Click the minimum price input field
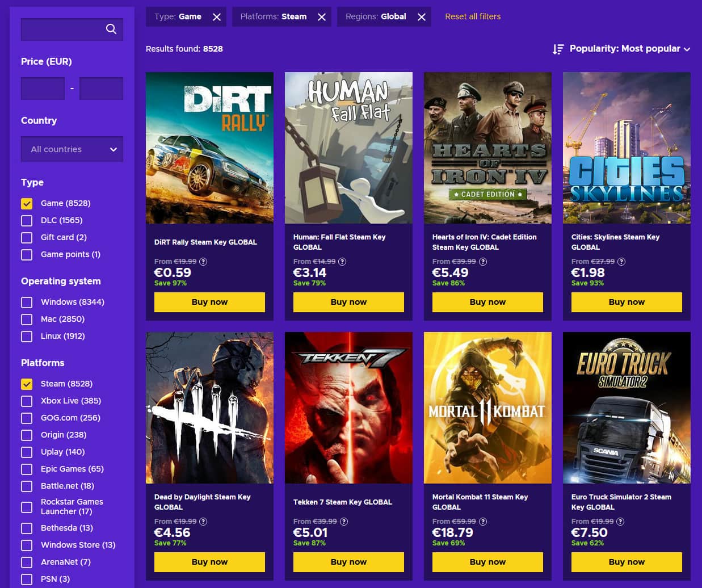The width and height of the screenshot is (702, 588). point(43,89)
